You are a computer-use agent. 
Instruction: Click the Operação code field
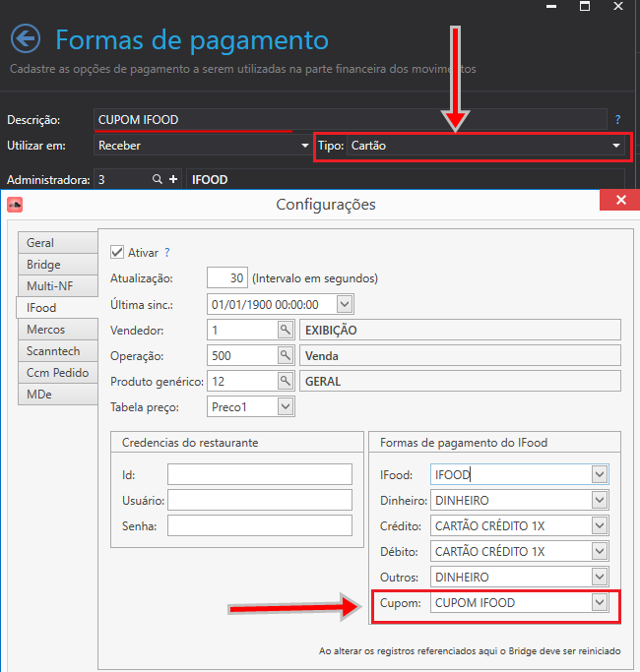click(x=242, y=355)
